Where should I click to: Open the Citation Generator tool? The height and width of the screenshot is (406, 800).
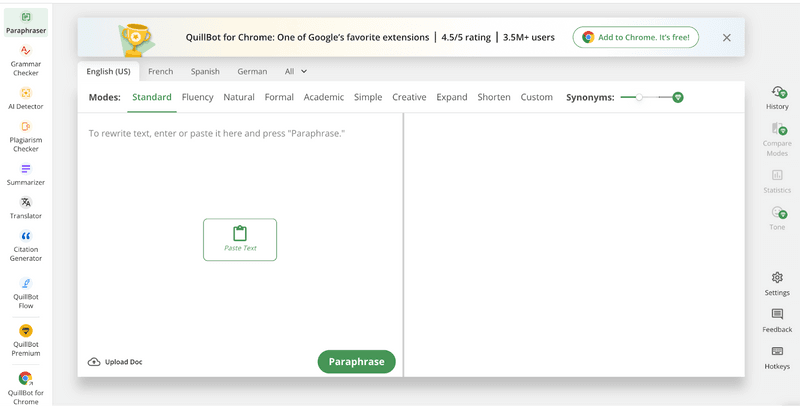(26, 245)
